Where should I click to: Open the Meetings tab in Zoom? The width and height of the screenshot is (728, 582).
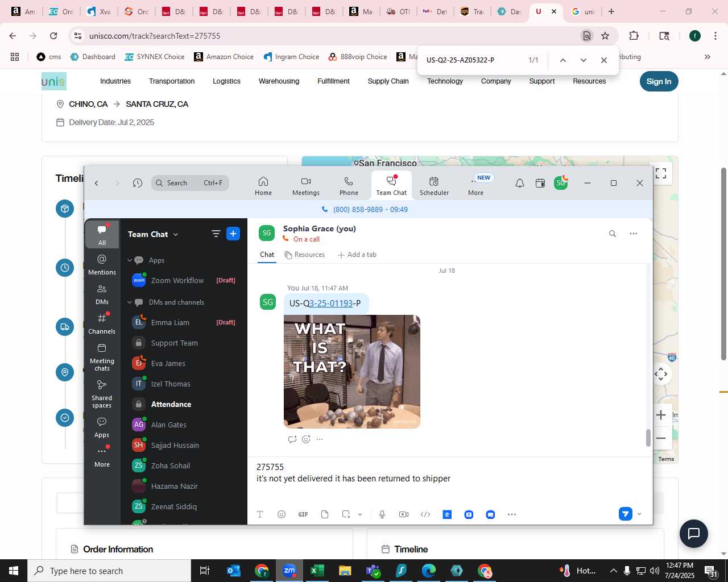[x=306, y=186]
